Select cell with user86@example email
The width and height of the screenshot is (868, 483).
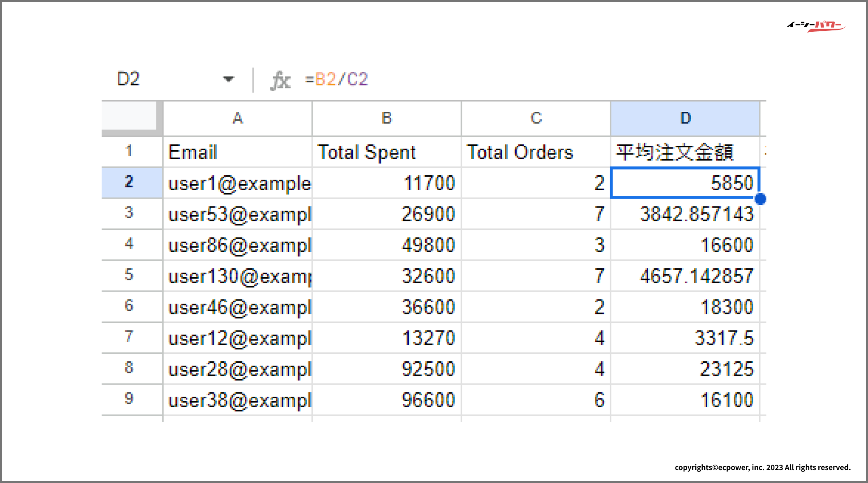pos(238,245)
